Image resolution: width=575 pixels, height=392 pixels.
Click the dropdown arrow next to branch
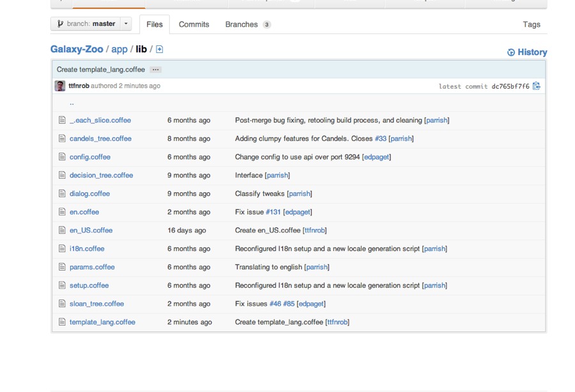126,24
